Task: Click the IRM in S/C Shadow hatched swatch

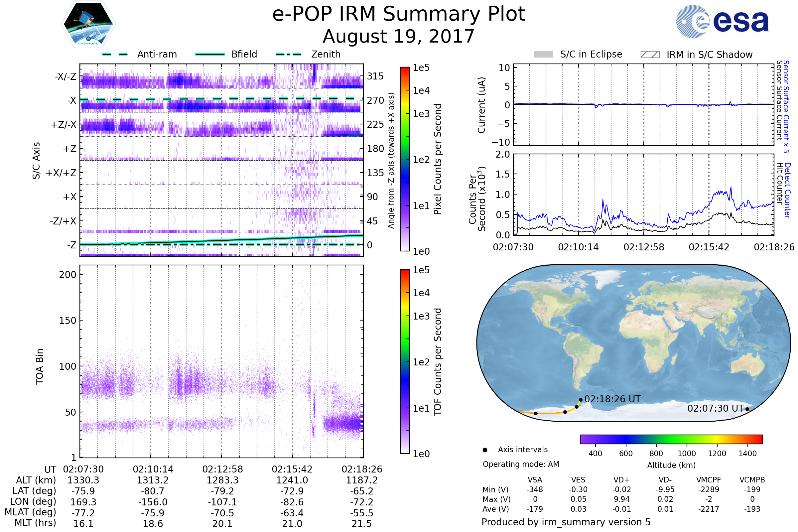Action: 650,55
